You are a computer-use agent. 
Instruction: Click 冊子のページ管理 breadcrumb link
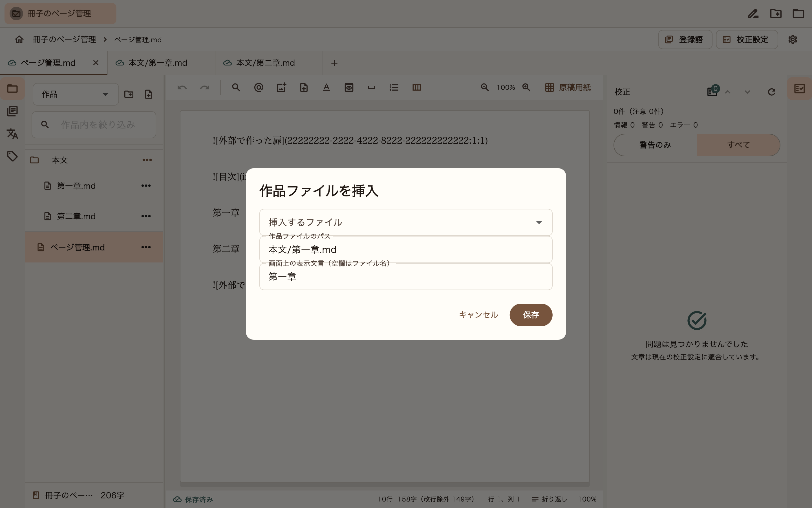point(64,40)
